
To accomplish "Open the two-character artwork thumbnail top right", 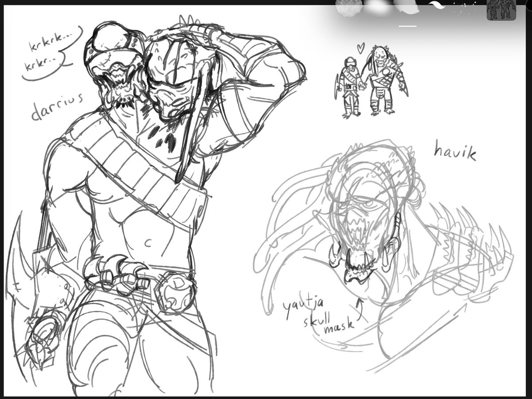I will coord(501,8).
